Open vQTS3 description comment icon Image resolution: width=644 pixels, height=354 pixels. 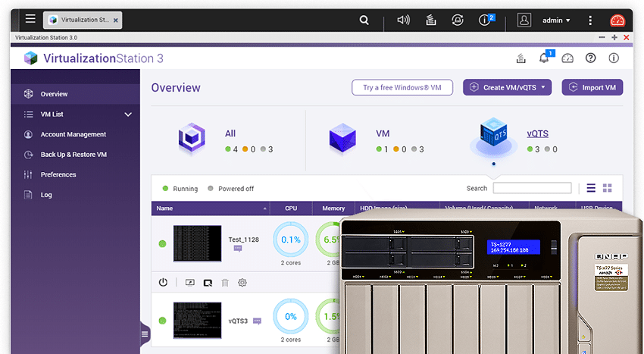[257, 321]
